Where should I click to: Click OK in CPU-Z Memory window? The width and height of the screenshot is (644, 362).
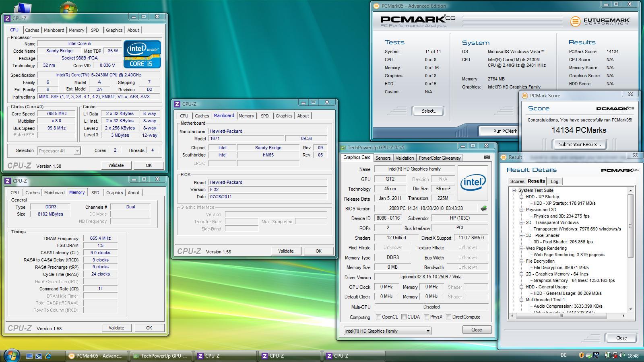149,328
